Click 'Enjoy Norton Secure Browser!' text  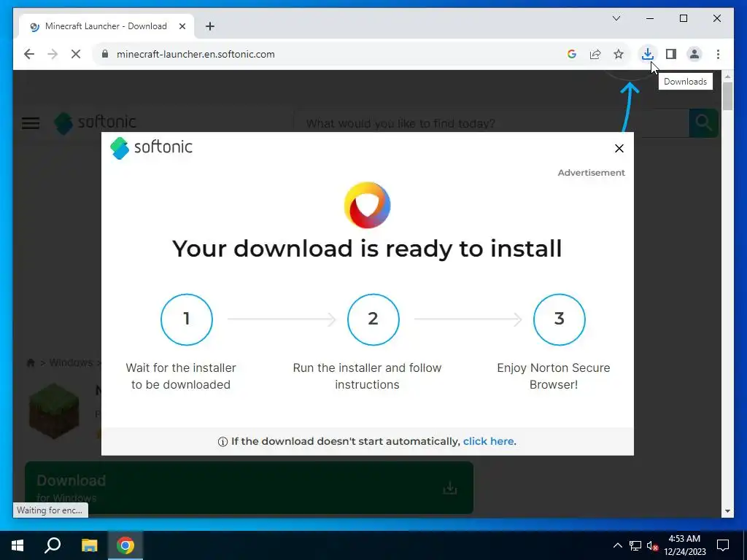pyautogui.click(x=554, y=376)
